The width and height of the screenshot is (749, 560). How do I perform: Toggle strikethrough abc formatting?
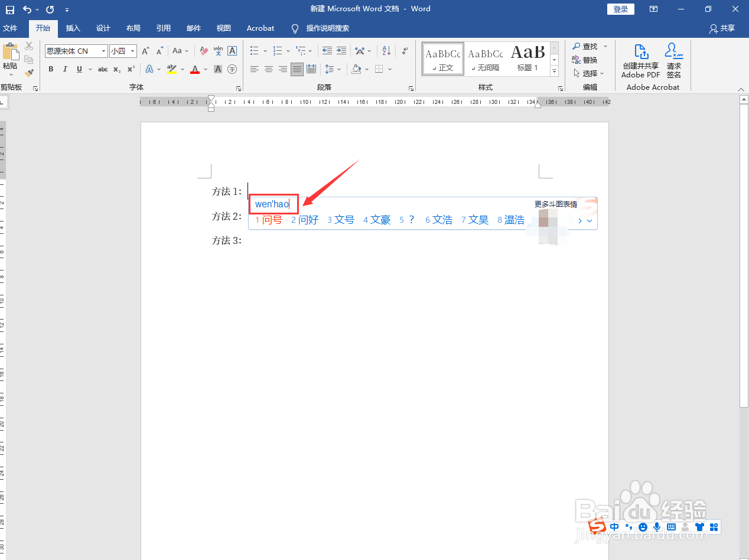[x=103, y=69]
